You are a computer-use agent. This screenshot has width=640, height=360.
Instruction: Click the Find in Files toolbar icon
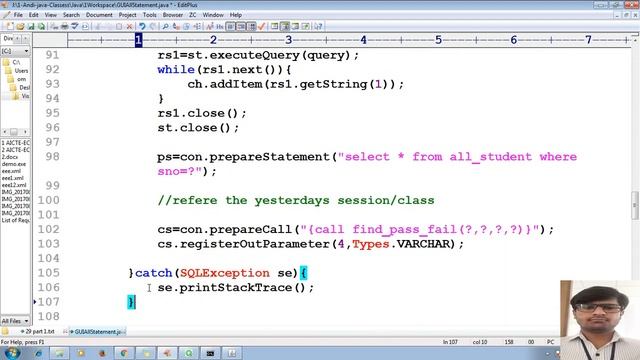point(187,27)
